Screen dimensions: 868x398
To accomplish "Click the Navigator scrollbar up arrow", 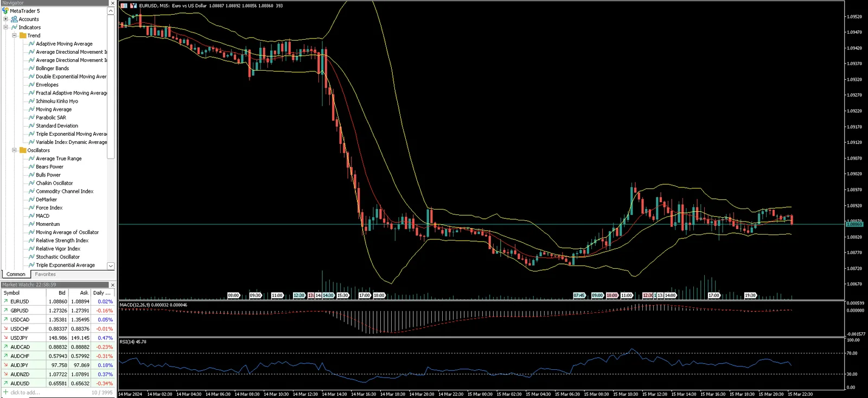I will pos(111,11).
